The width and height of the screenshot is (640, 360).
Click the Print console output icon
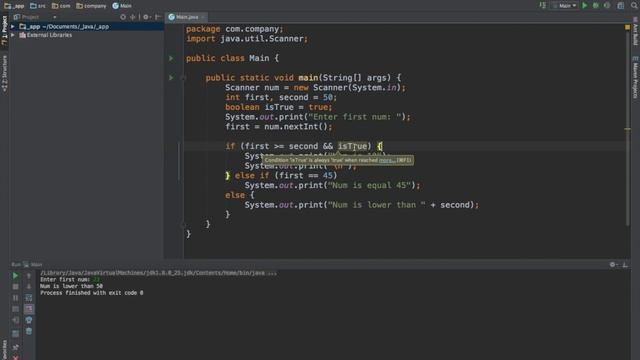[29, 320]
